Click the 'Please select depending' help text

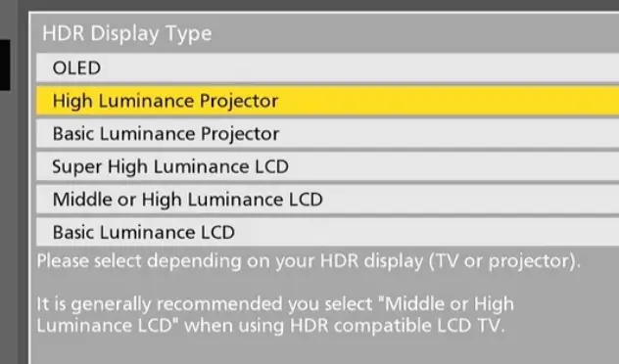pyautogui.click(x=309, y=261)
